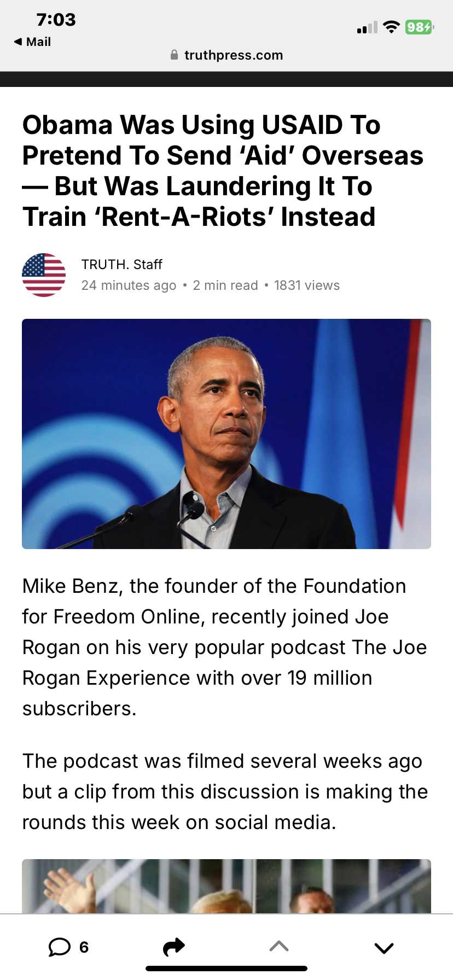Screen dimensions: 453x980
Task: Tap the Wi-Fi status icon
Action: [x=391, y=27]
